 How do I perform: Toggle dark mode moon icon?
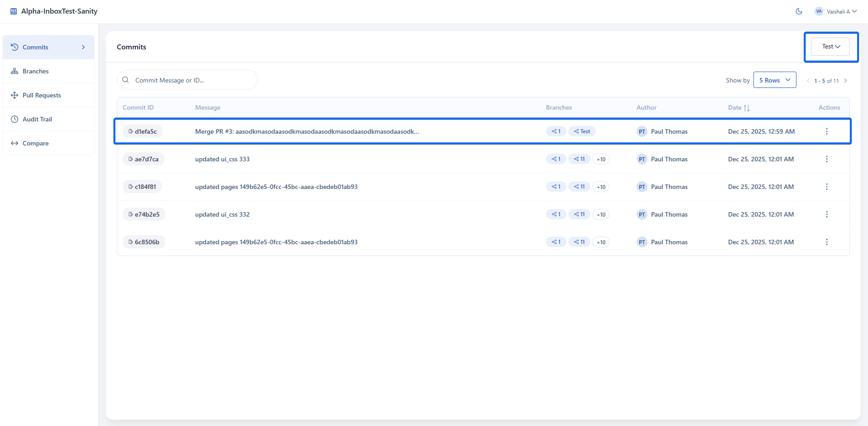799,11
